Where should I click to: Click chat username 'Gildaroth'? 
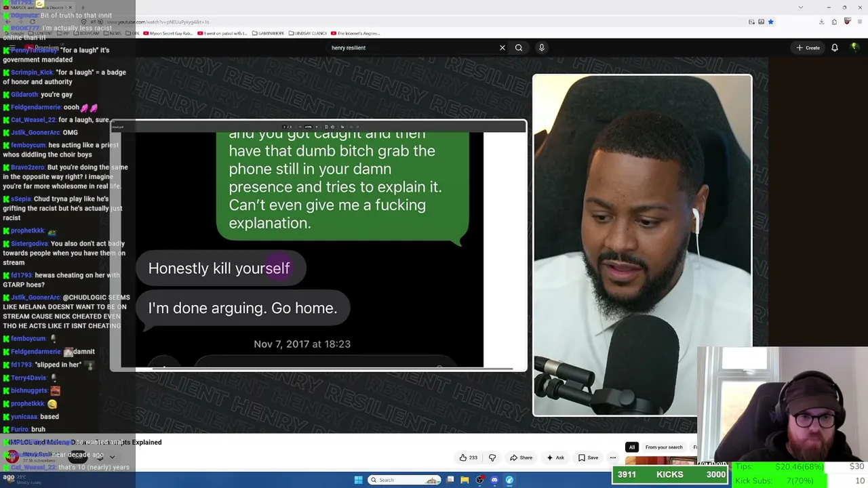(x=24, y=95)
